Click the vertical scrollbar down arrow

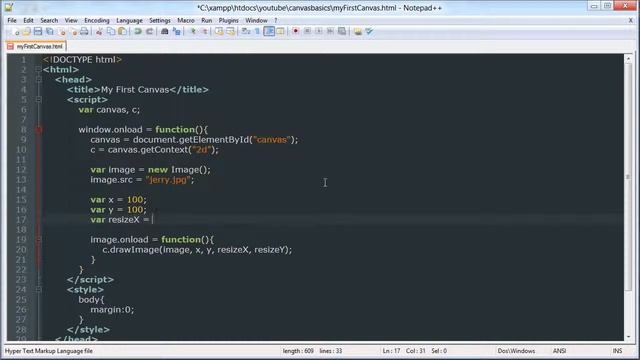pos(628,336)
